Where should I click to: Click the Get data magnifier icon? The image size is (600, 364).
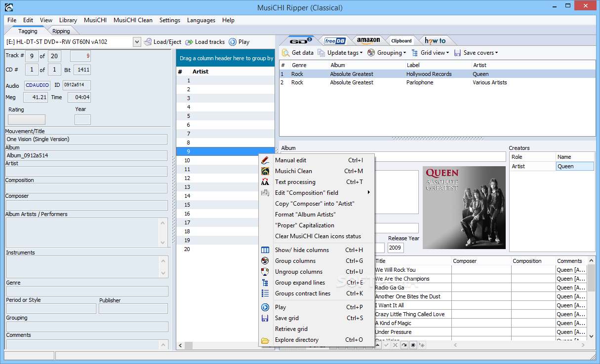[286, 53]
